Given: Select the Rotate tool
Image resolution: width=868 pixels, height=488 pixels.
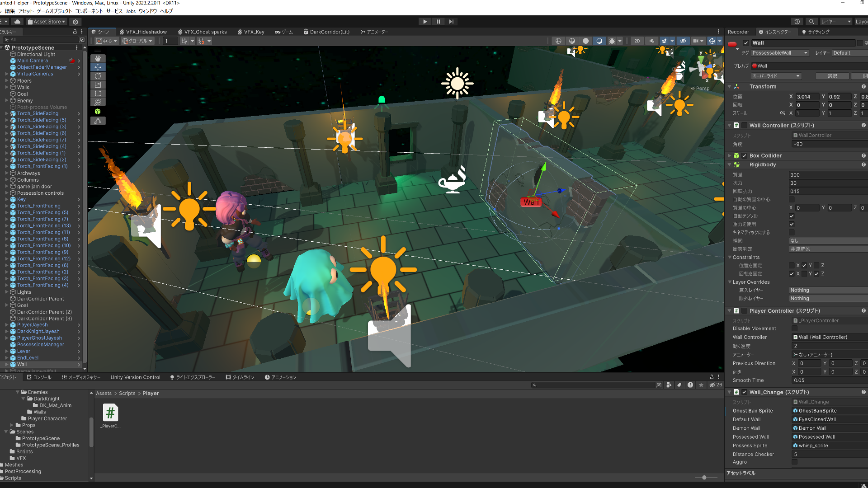Looking at the screenshot, I should coord(98,76).
